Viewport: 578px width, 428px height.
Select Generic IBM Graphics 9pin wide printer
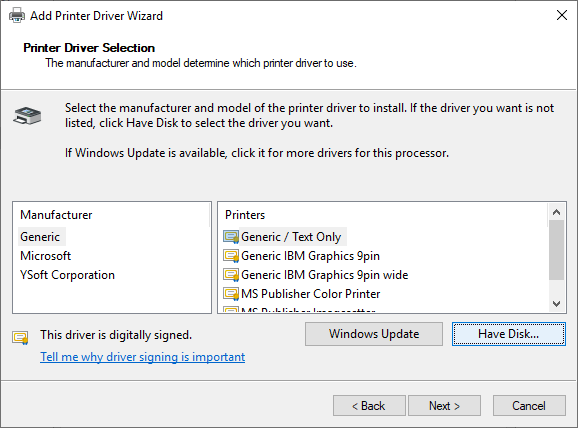pos(324,275)
